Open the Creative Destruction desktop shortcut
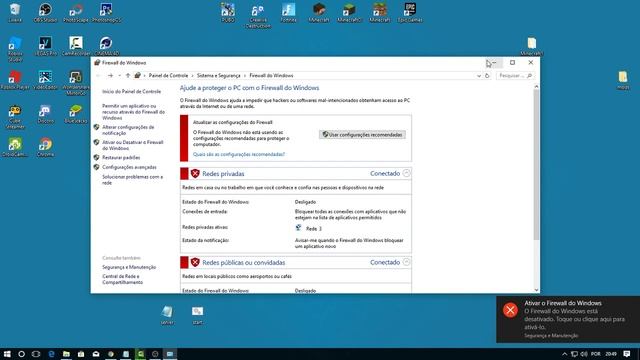This screenshot has width=640, height=360. click(x=258, y=15)
